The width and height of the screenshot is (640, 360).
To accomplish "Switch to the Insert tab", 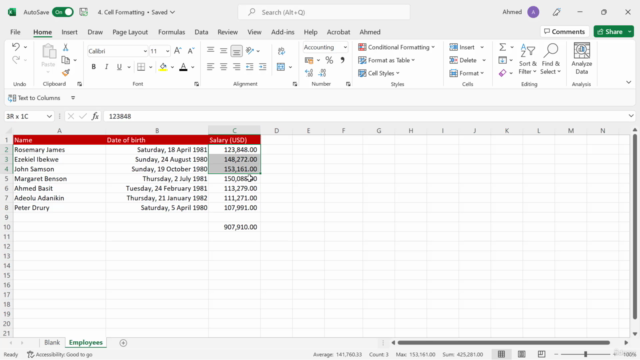I will [69, 32].
